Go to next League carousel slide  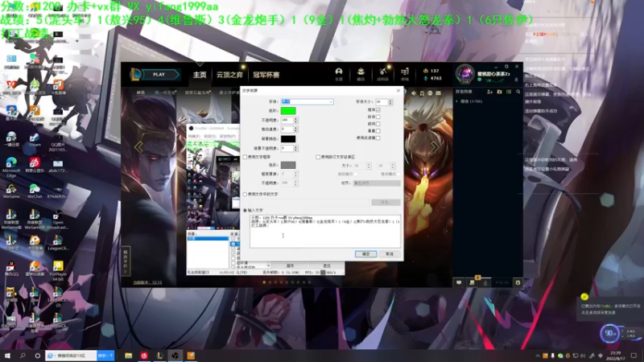435,146
